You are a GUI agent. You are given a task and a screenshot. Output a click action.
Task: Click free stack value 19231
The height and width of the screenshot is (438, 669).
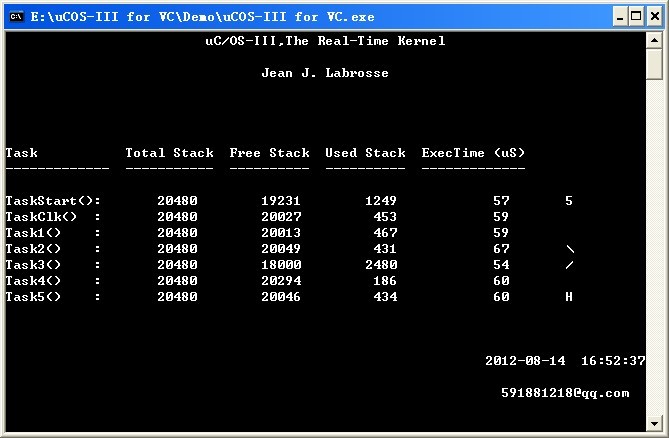pyautogui.click(x=281, y=200)
